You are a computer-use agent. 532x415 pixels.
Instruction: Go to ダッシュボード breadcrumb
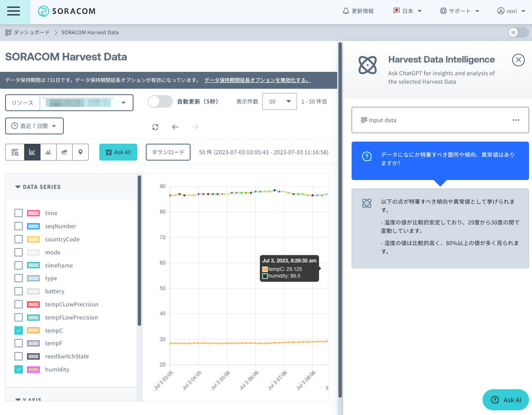32,32
